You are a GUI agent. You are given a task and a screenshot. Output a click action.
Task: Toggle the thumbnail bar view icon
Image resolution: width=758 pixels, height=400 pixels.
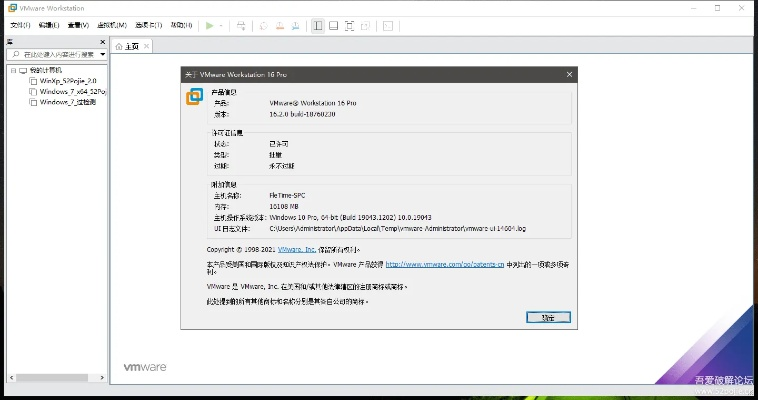point(333,25)
